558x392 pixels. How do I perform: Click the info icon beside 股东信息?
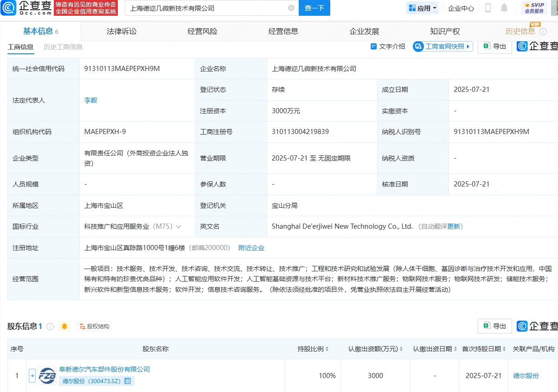50,327
